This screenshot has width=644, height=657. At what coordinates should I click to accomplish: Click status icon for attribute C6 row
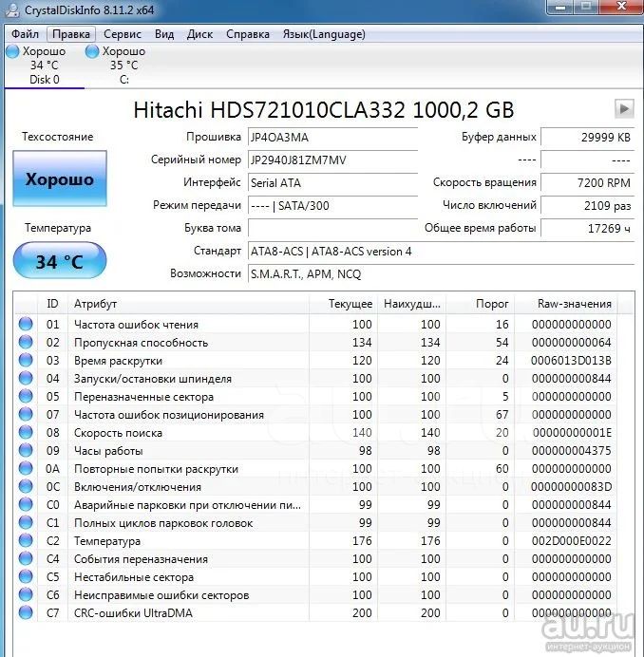tap(26, 594)
